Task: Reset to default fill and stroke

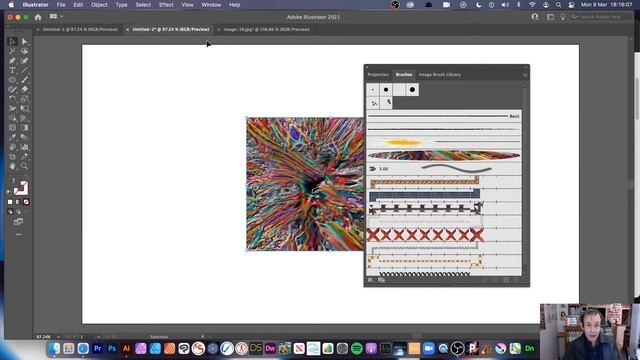Action: click(x=10, y=191)
